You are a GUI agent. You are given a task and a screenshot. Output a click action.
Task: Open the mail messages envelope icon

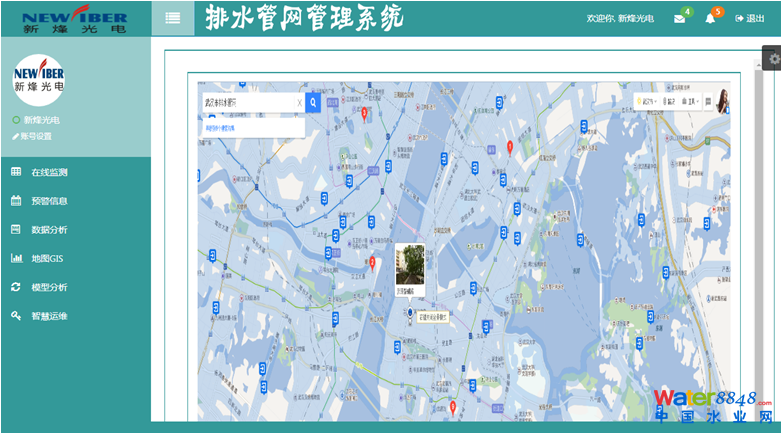(x=680, y=19)
